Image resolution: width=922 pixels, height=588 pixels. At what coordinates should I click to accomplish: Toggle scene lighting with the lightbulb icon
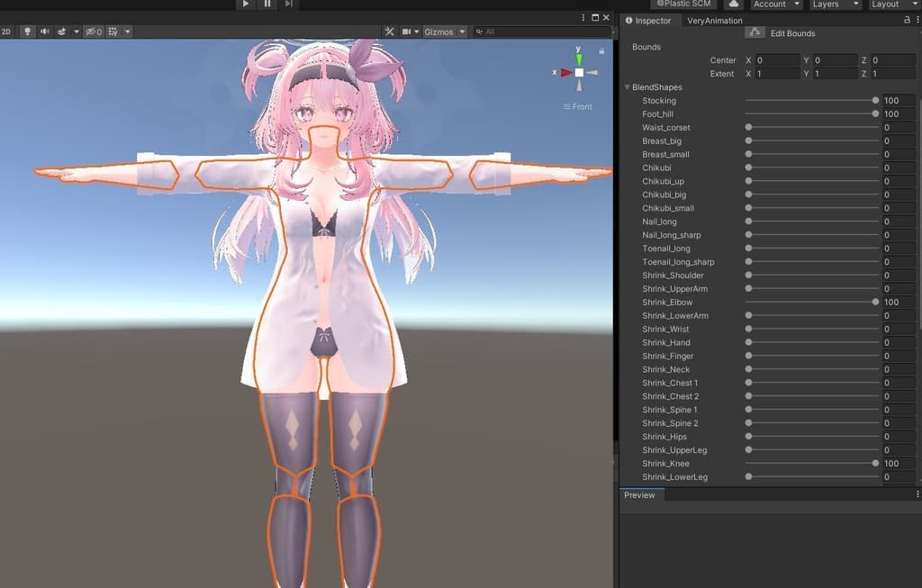point(27,32)
